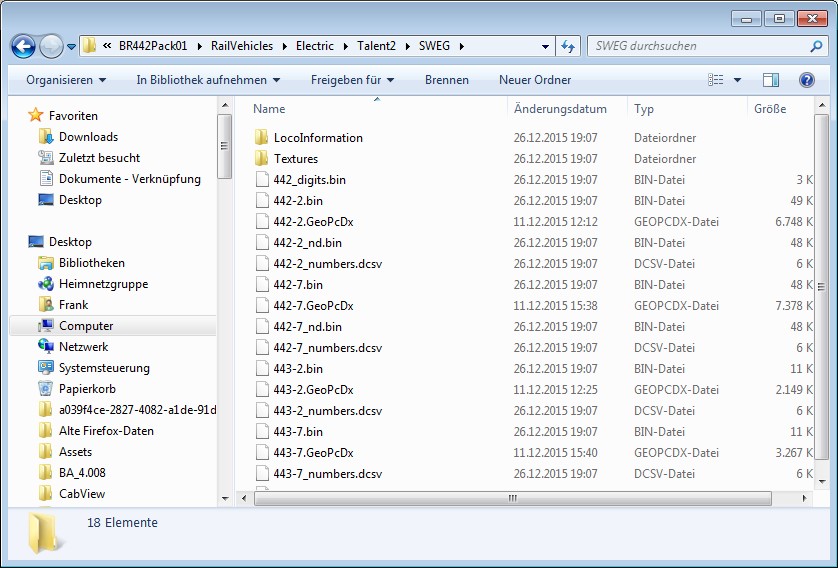
Task: Click file icon of 442-2.GeoPcDx
Action: [262, 222]
